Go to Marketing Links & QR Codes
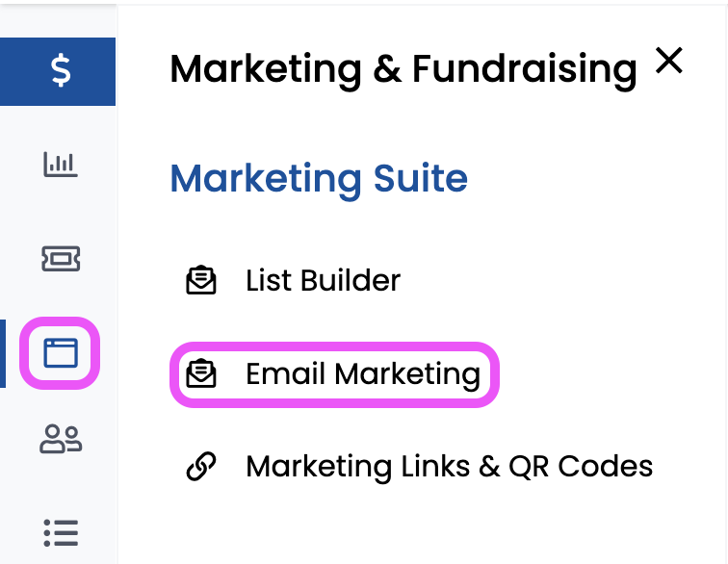The height and width of the screenshot is (564, 728). [449, 467]
